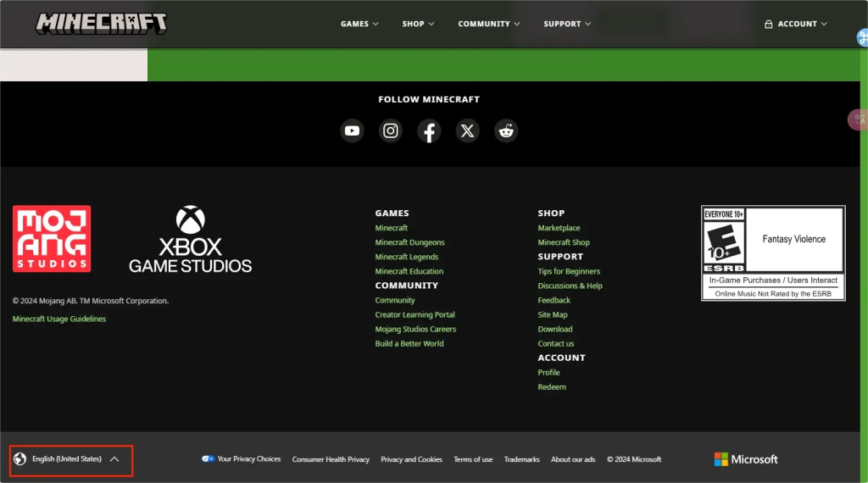Open Privacy and Cookies link
Viewport: 868px width, 483px height.
pos(411,459)
